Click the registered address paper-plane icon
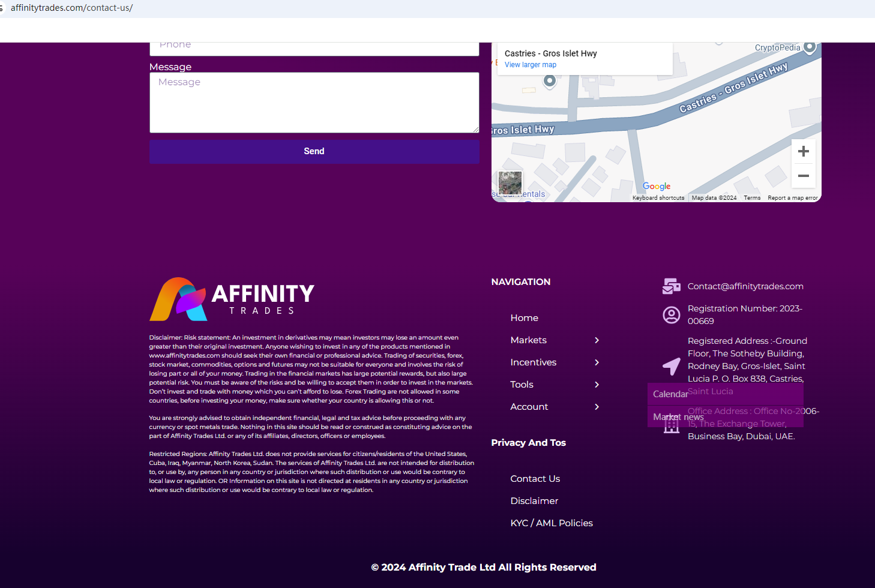The image size is (875, 588). coord(671,366)
